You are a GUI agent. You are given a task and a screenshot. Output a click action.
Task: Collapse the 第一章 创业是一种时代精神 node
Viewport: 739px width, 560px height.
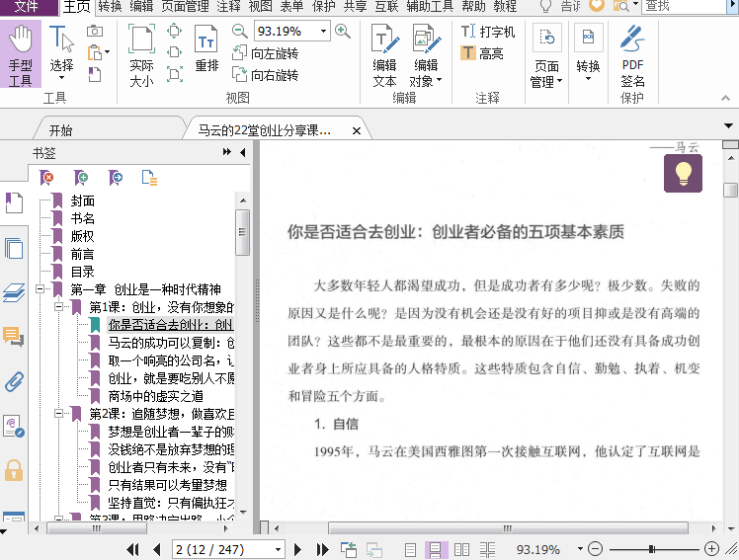pyautogui.click(x=41, y=289)
